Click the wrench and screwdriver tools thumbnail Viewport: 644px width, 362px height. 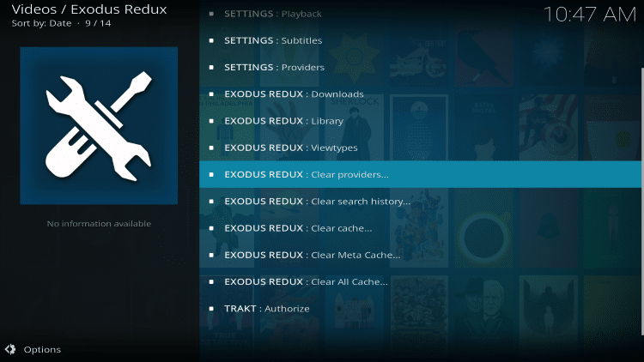99,125
